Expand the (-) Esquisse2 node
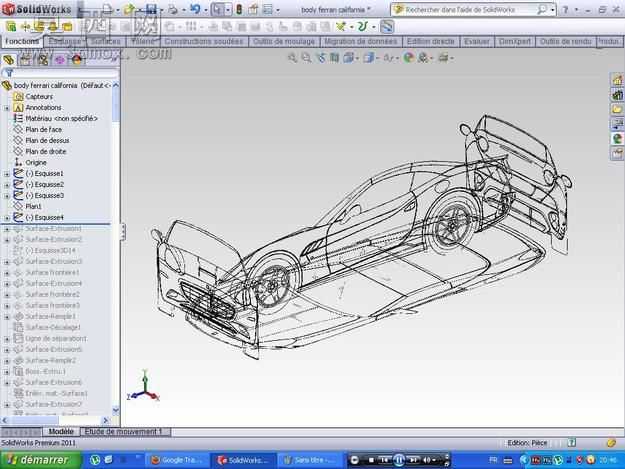 [6, 185]
